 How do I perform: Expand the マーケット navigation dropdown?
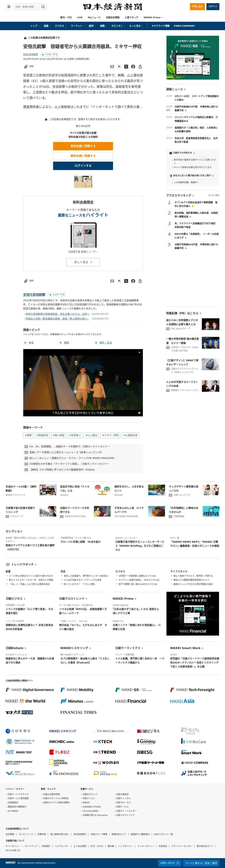(77, 26)
